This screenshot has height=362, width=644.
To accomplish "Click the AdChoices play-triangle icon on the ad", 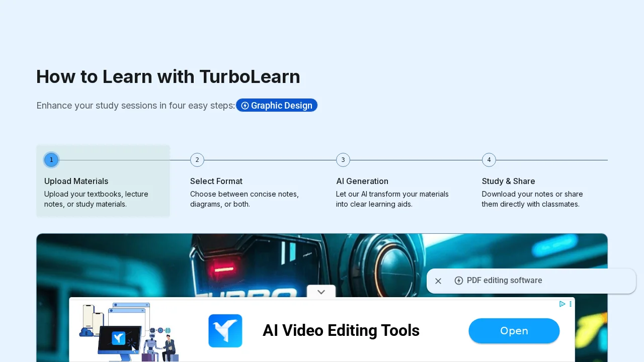I will tap(562, 304).
